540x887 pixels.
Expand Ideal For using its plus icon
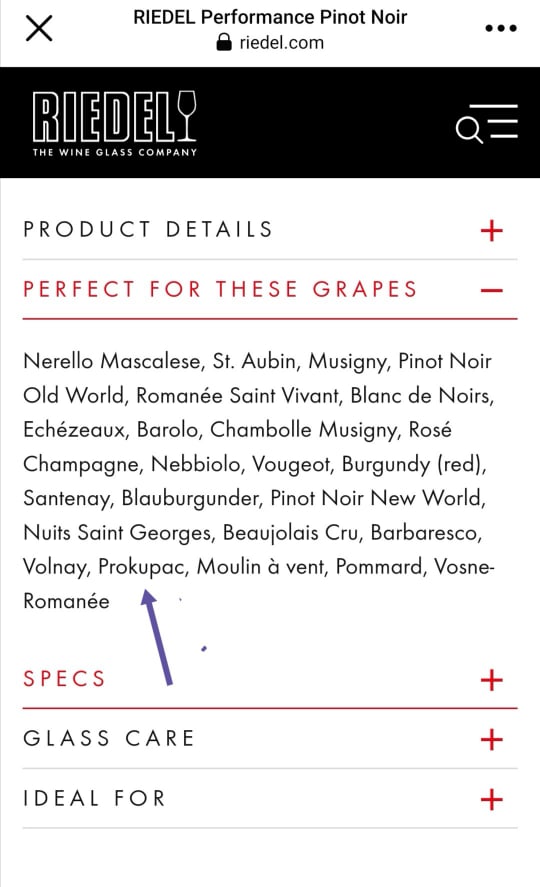click(x=491, y=799)
